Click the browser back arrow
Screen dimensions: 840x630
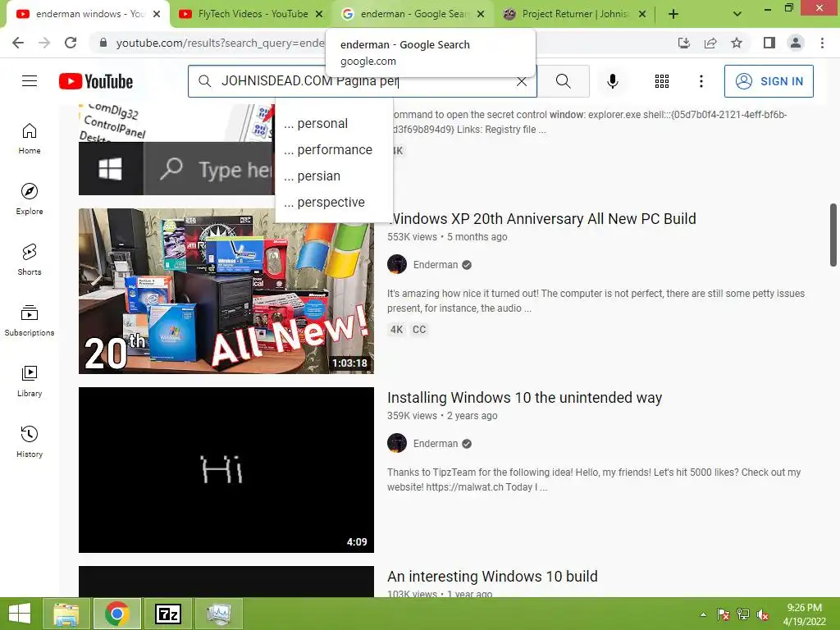pyautogui.click(x=18, y=43)
